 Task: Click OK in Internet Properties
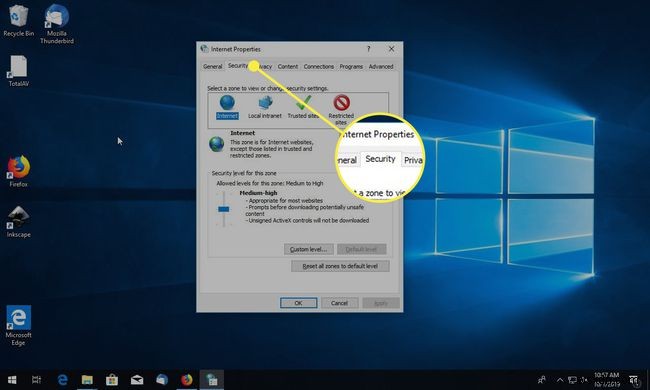coord(298,303)
